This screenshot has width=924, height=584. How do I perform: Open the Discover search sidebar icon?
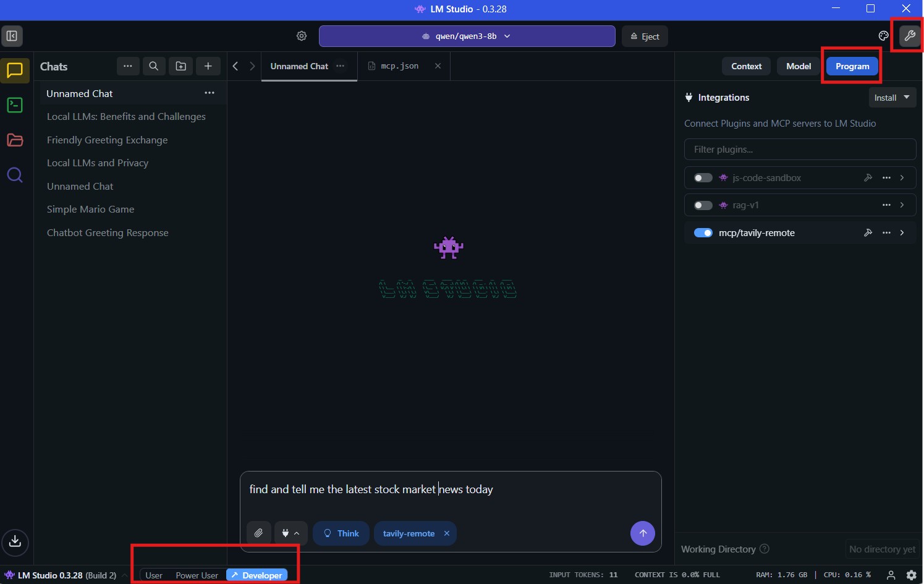point(15,176)
